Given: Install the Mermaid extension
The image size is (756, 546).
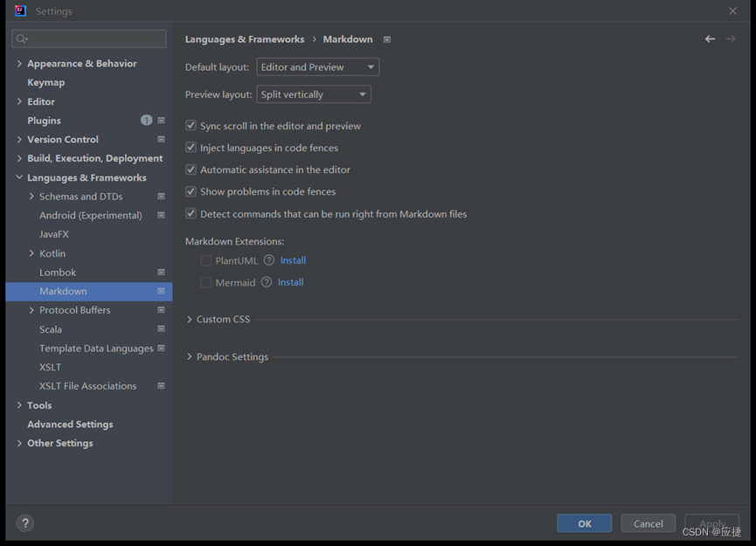Looking at the screenshot, I should pyautogui.click(x=291, y=282).
